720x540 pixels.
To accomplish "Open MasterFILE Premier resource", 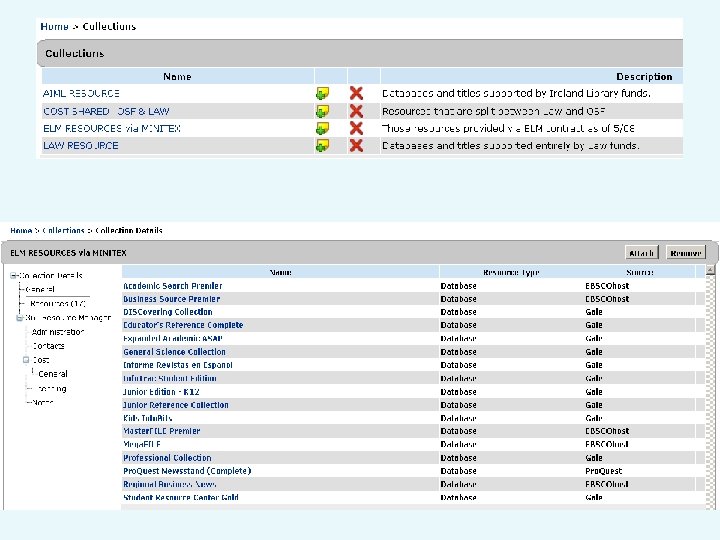I will 162,431.
